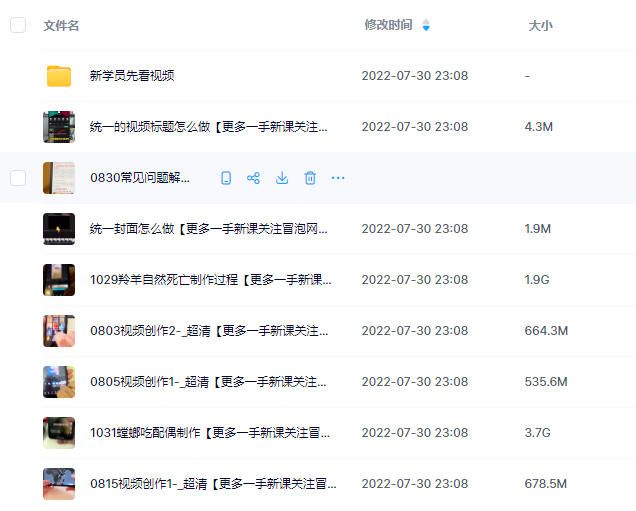Image resolution: width=636 pixels, height=511 pixels.
Task: Click the yellow folder icon for 新学员先看视频
Action: coord(59,76)
